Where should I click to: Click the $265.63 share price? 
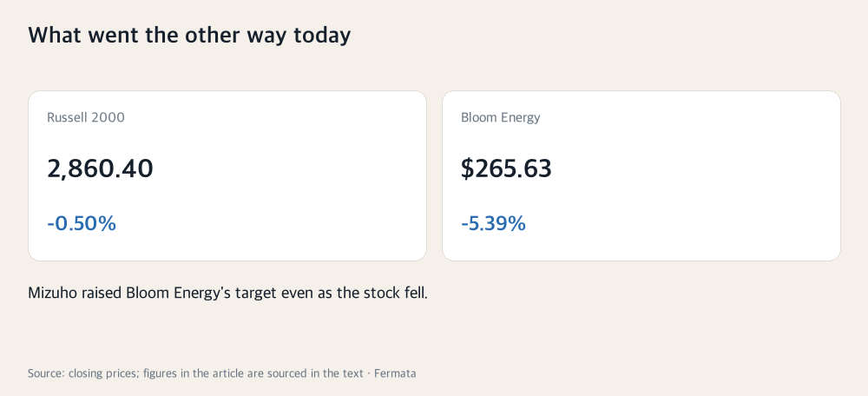pyautogui.click(x=507, y=168)
